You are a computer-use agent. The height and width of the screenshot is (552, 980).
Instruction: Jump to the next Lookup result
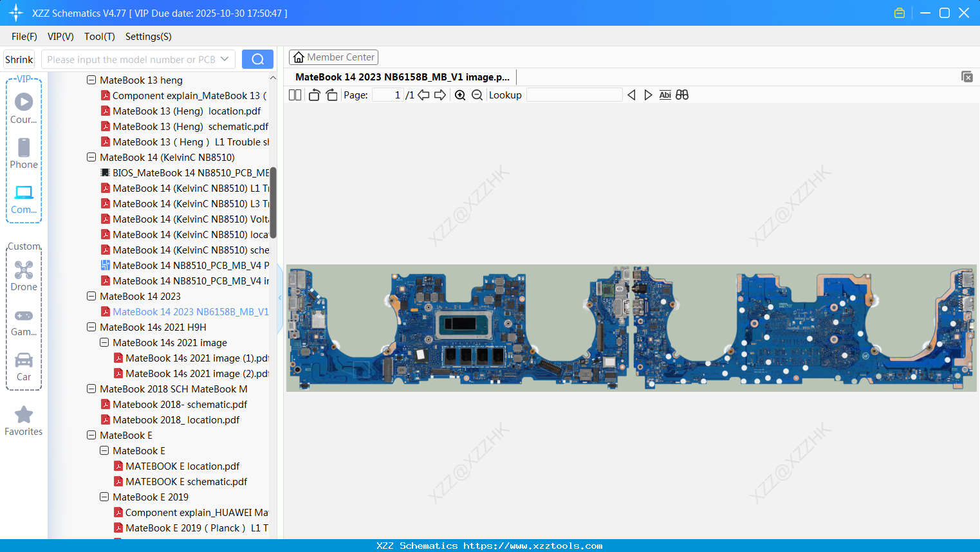[648, 95]
